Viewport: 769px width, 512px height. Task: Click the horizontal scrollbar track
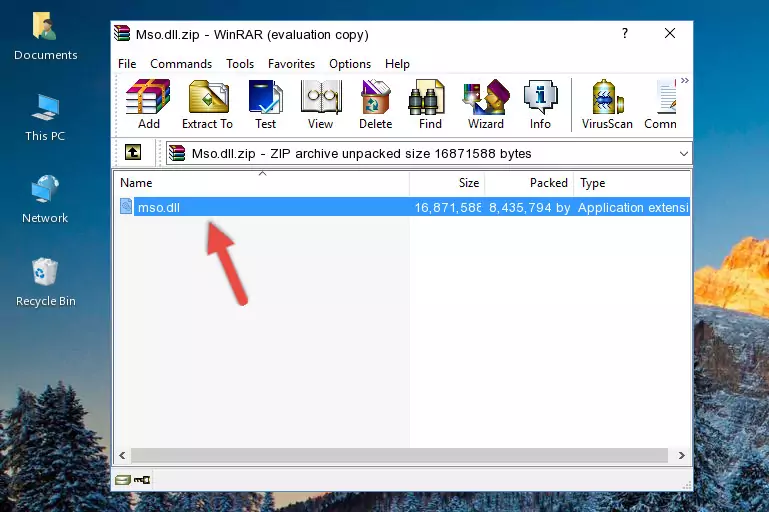pyautogui.click(x=399, y=456)
